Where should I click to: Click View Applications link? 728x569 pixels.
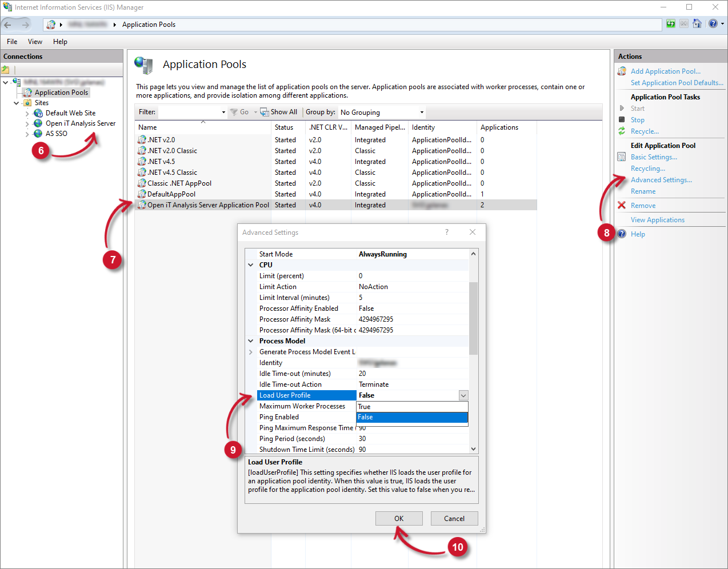click(x=657, y=220)
